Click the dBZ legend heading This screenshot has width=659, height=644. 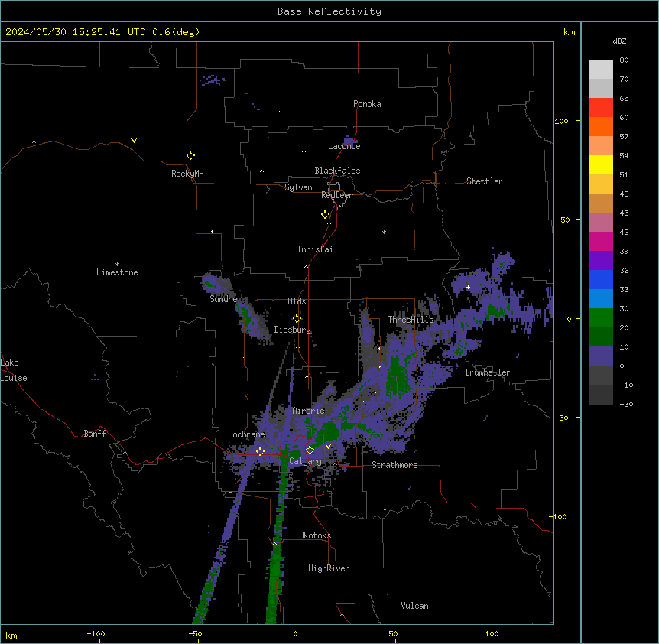click(619, 41)
